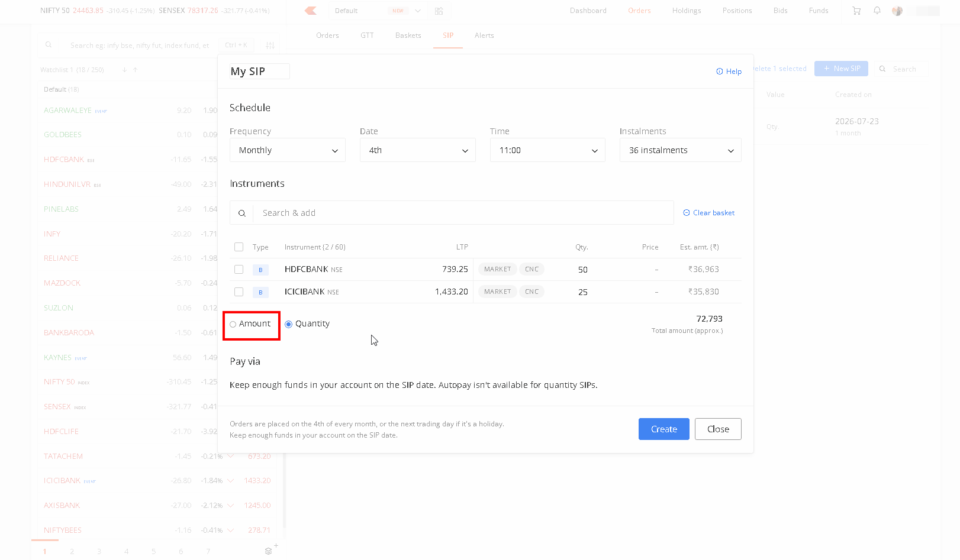This screenshot has width=960, height=560.
Task: Open the Time dropdown showing 11:00
Action: 547,150
